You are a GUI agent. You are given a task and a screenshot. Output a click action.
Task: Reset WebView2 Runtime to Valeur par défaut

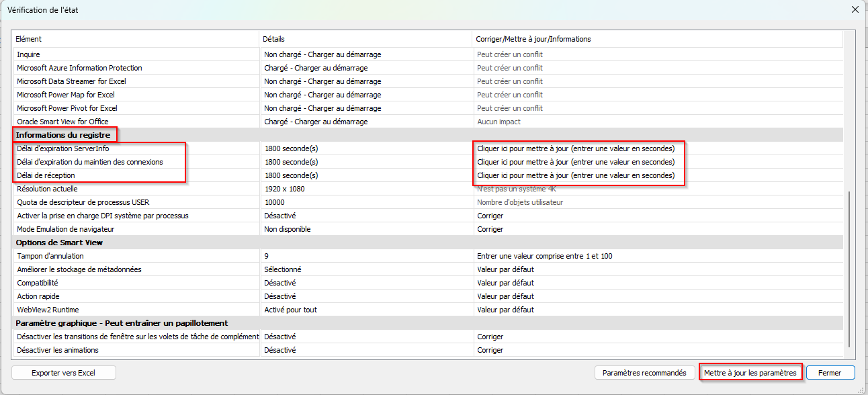[x=505, y=310]
